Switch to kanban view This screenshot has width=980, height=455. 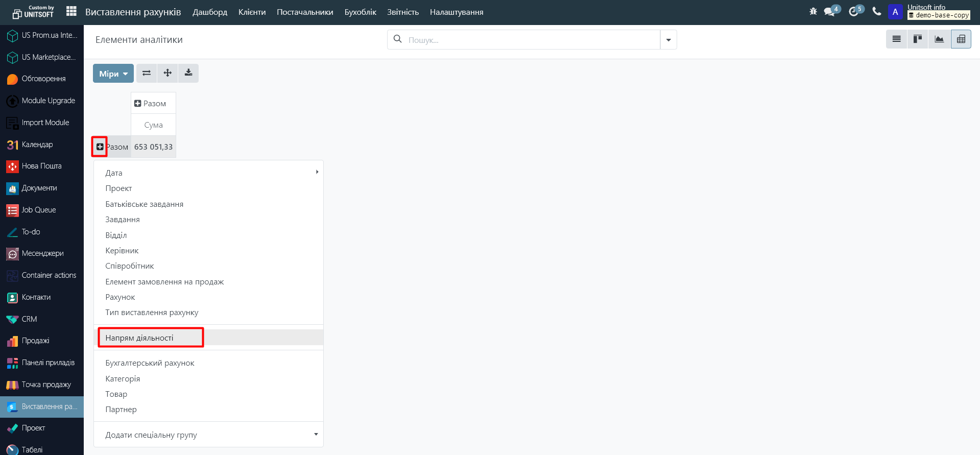(918, 39)
